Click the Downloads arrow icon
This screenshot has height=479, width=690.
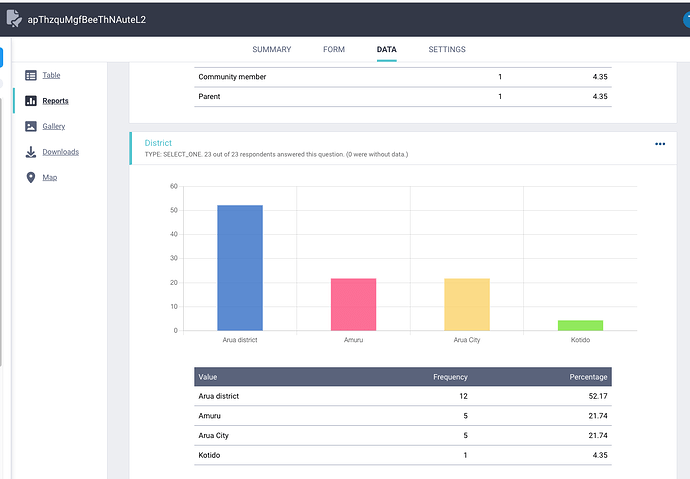click(31, 152)
